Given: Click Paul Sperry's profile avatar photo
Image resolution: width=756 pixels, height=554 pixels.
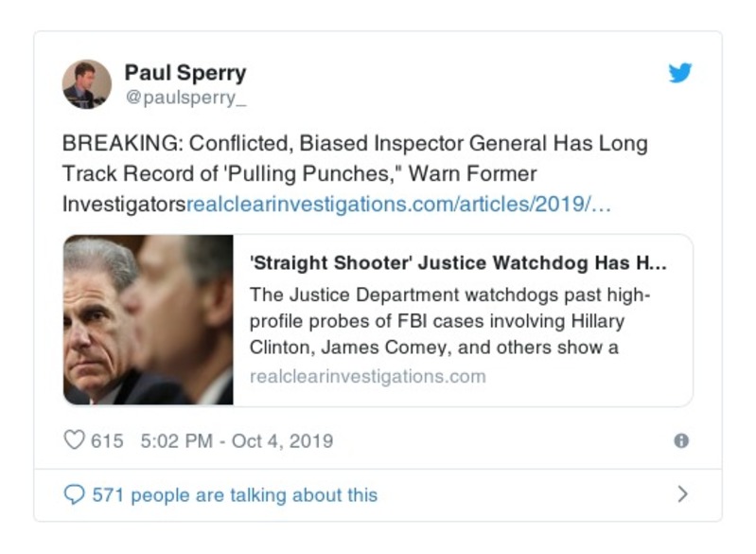Looking at the screenshot, I should click(86, 84).
